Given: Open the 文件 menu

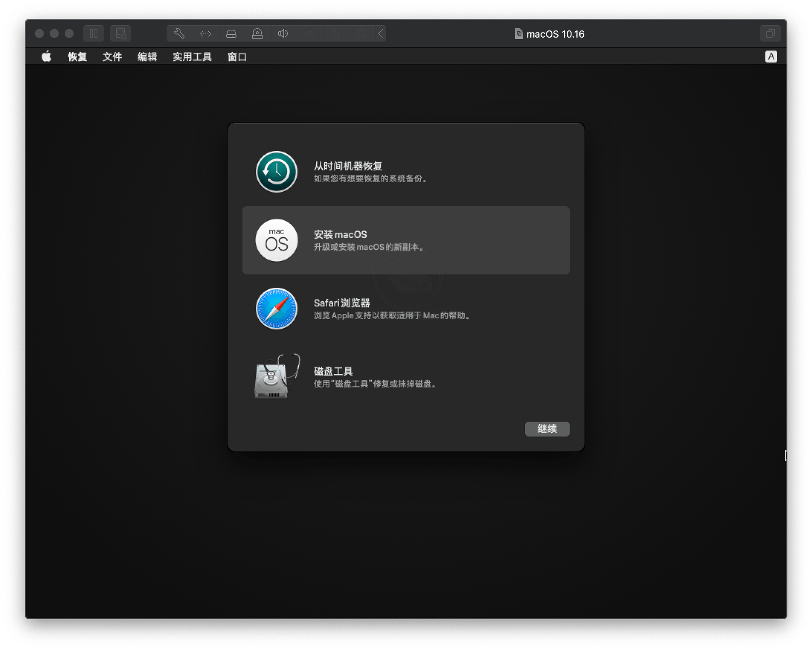Looking at the screenshot, I should (x=112, y=57).
